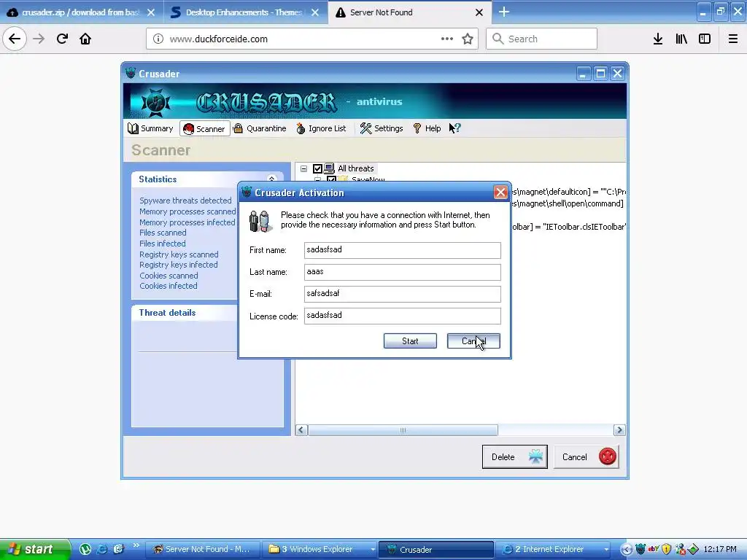Image resolution: width=747 pixels, height=560 pixels.
Task: Toggle the All threats checkbox
Action: tap(318, 168)
